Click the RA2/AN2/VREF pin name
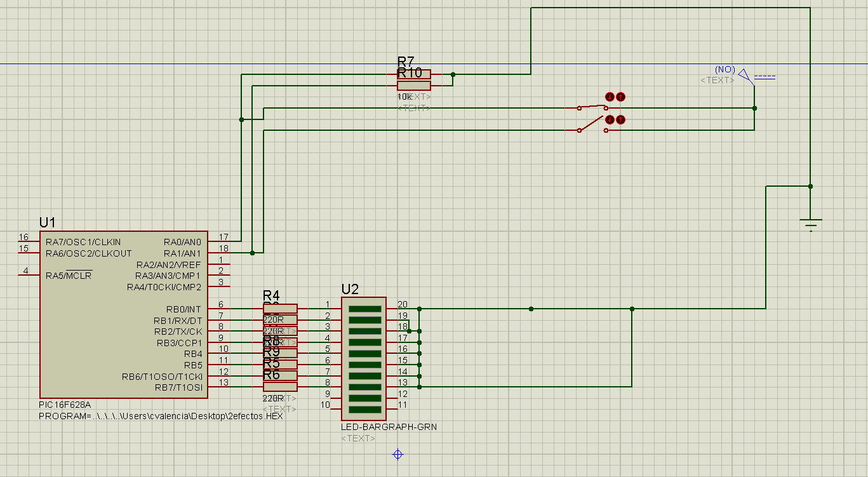 click(168, 264)
